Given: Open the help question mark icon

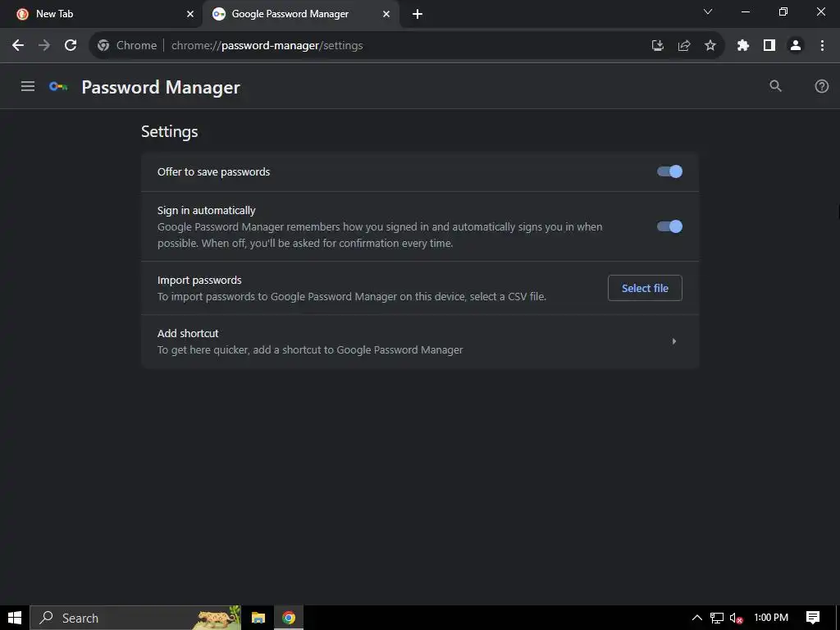Looking at the screenshot, I should (x=821, y=86).
